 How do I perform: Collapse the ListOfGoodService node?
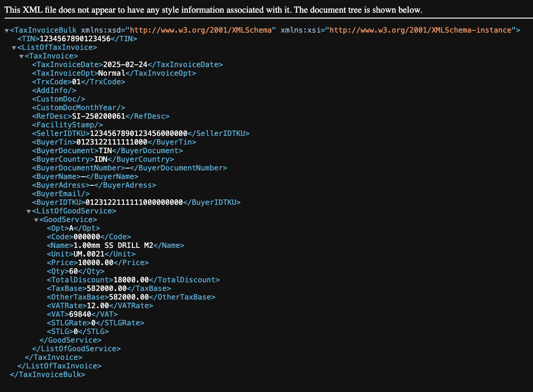pos(28,211)
